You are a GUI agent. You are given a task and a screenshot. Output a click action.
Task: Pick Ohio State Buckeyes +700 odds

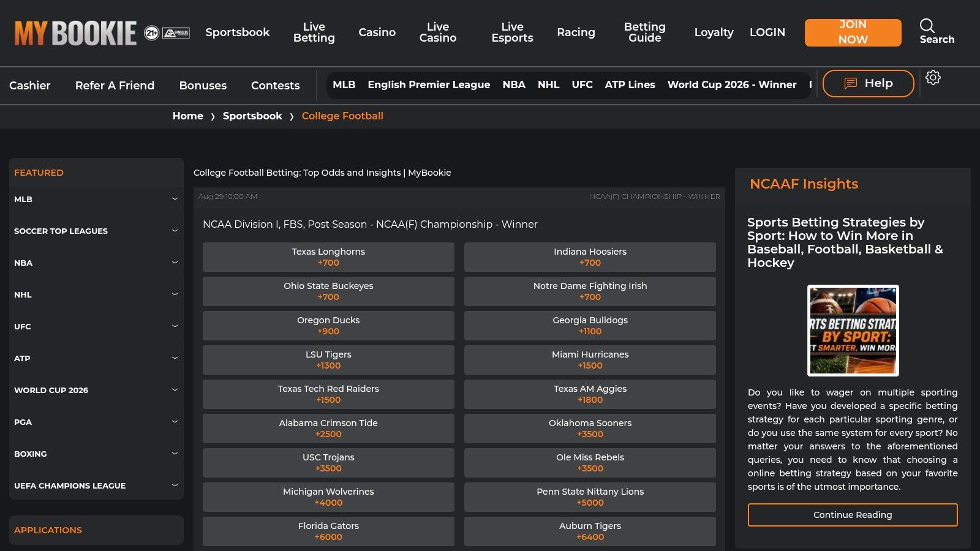click(328, 291)
